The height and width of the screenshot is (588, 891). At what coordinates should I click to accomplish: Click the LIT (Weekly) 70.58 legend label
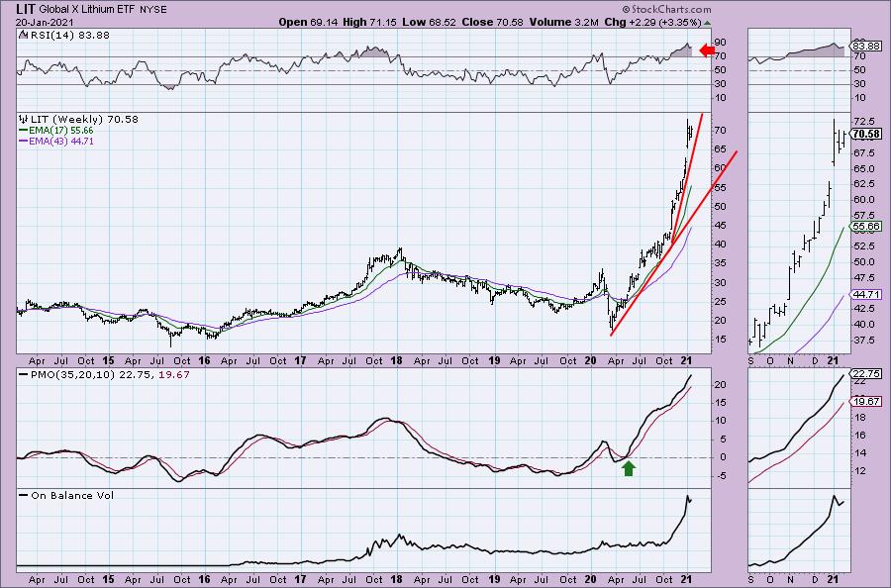click(84, 120)
